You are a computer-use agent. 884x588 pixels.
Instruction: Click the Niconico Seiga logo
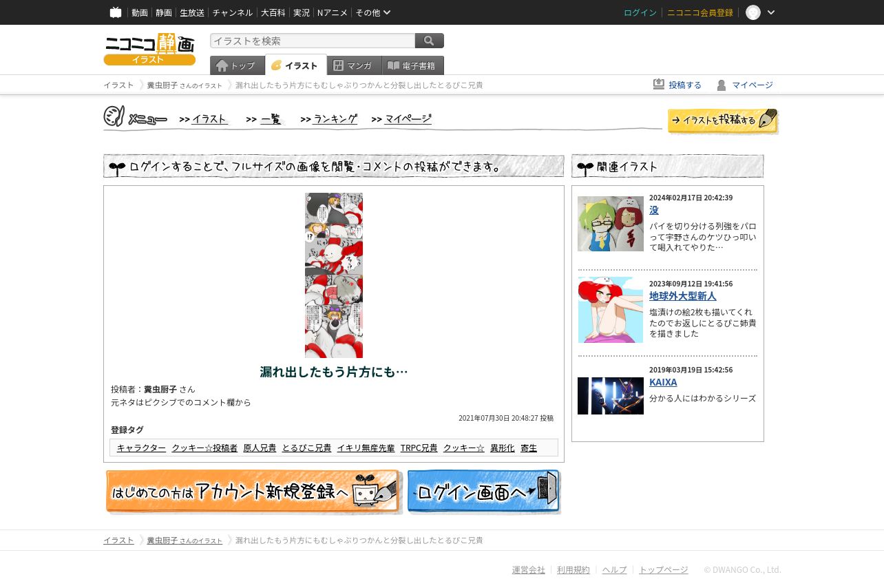[x=149, y=49]
